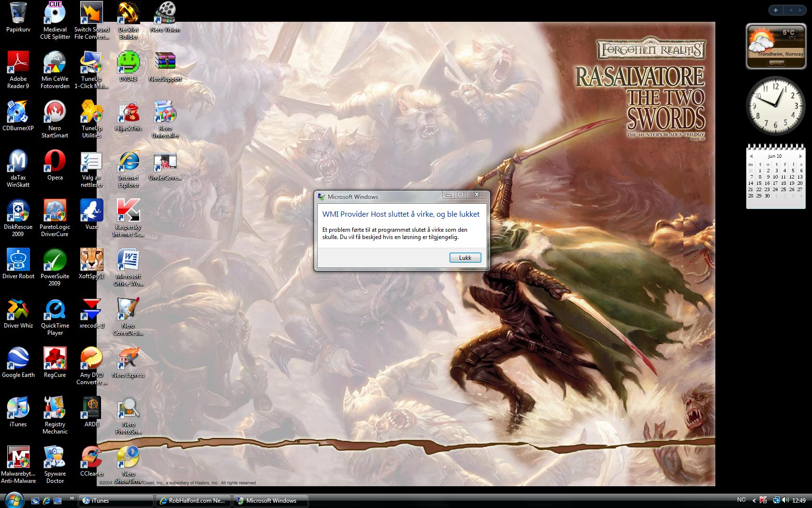
Task: Launch Nero CoverDesigner shortcut
Action: 128,316
